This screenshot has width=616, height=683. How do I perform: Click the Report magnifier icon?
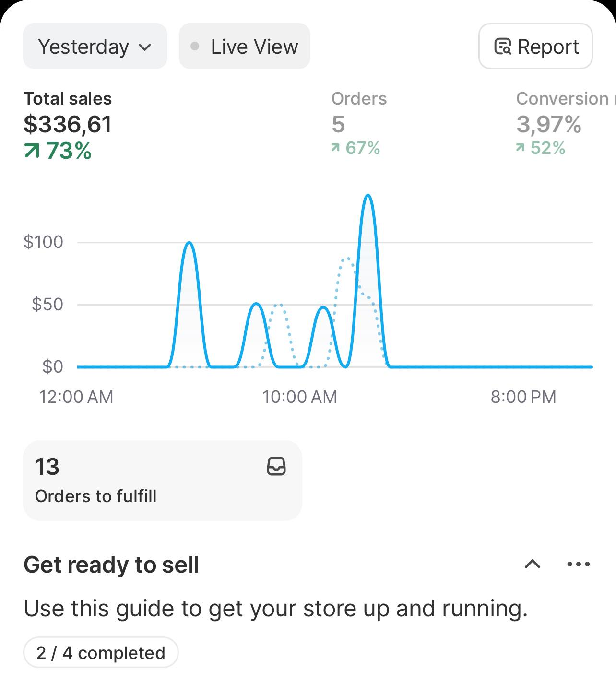coord(503,47)
